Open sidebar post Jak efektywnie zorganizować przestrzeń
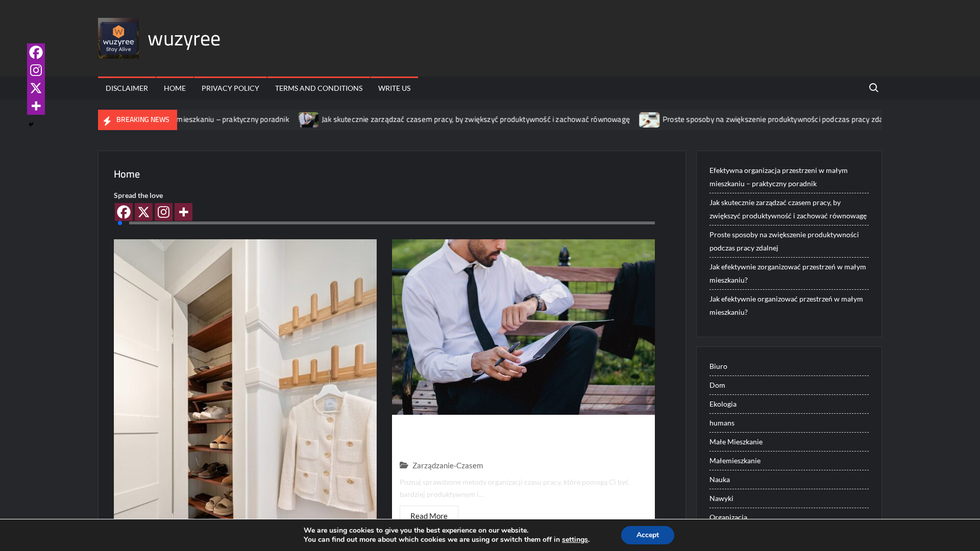Screen dimensions: 980x551 pyautogui.click(x=788, y=273)
